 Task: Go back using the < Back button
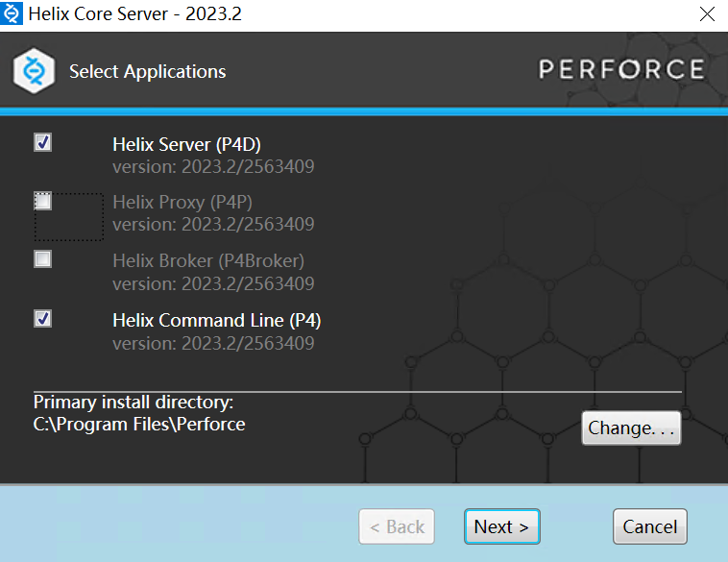[x=397, y=526]
